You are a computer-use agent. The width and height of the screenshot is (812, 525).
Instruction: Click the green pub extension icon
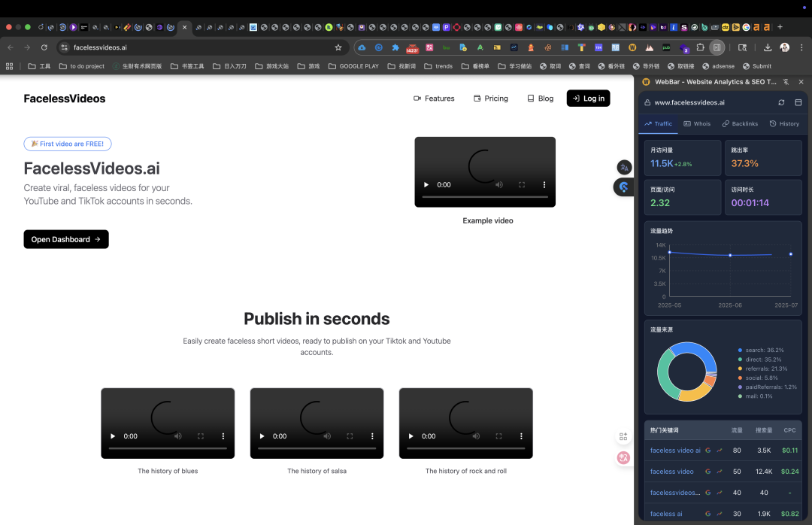pos(666,47)
